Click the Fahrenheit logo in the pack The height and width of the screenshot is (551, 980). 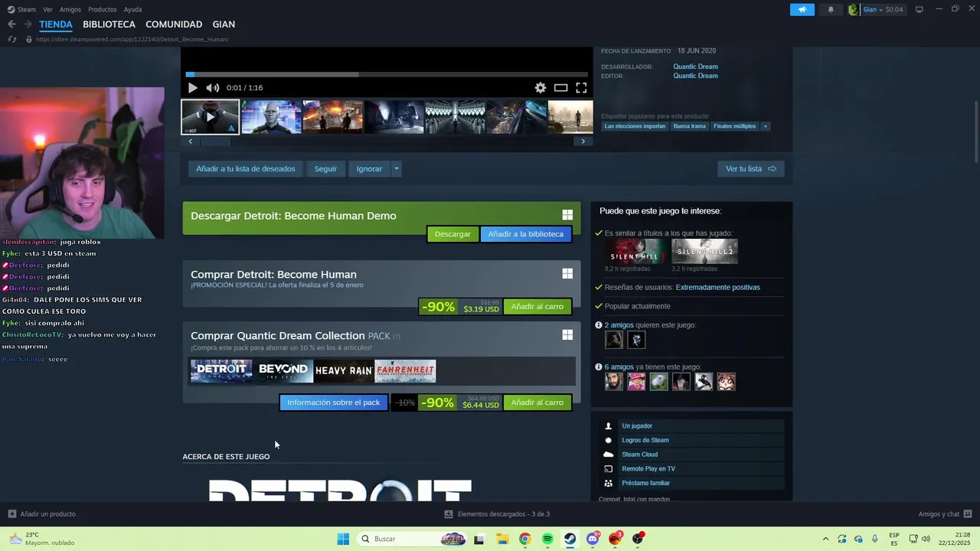click(405, 371)
